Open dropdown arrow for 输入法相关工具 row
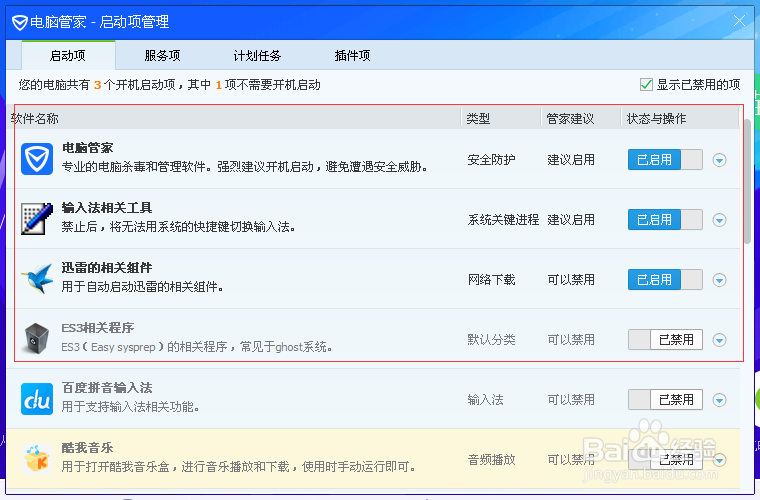 [x=719, y=220]
